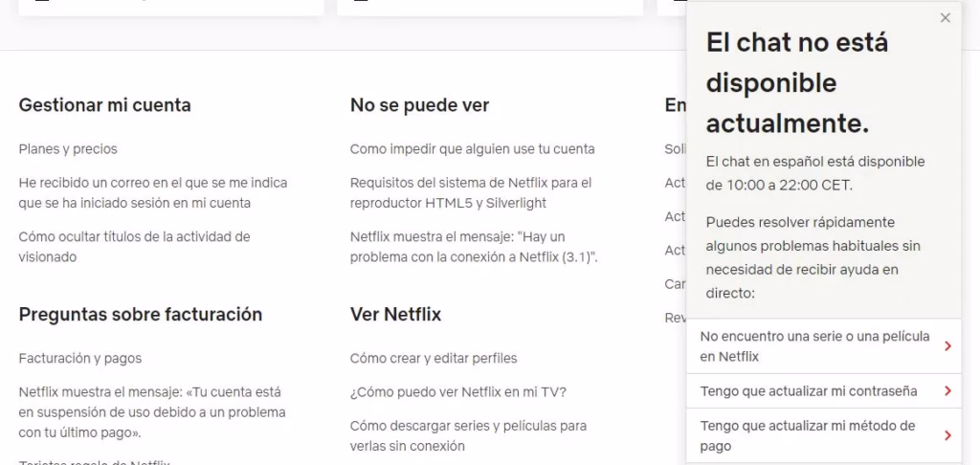Click the chat hours text '10:00 a 22:00 CET'
The height and width of the screenshot is (465, 980).
[790, 186]
